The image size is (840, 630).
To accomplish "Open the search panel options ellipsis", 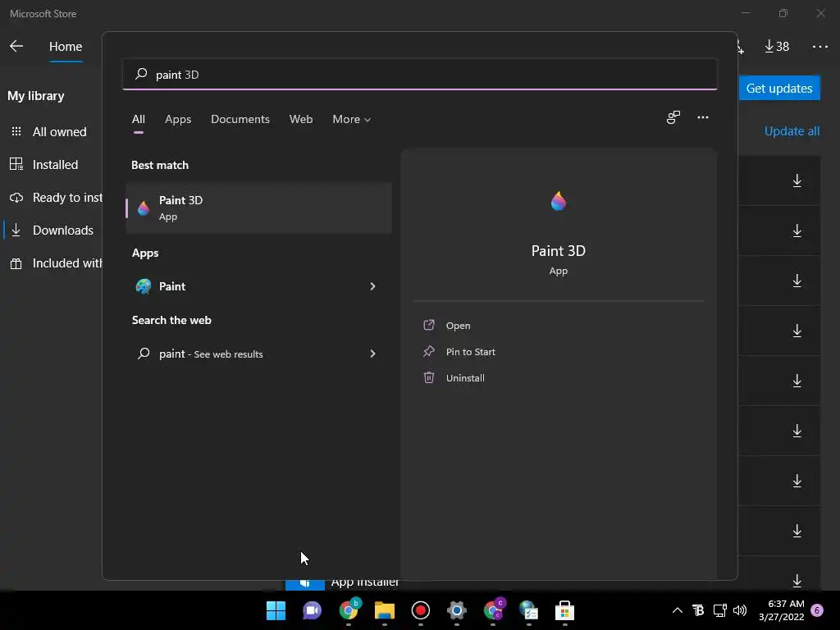I will (702, 117).
